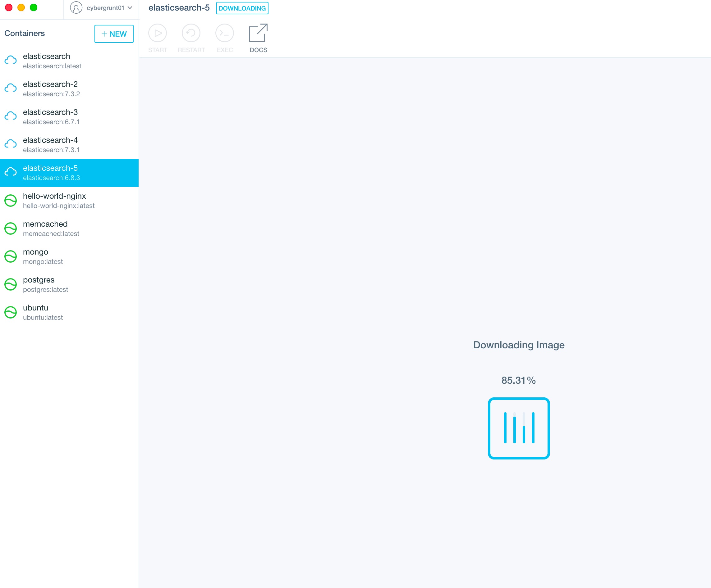This screenshot has height=588, width=711.
Task: Open the hello-world-nginx container
Action: click(69, 201)
